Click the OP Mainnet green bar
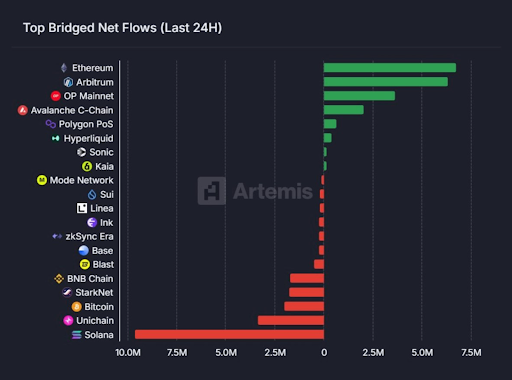 point(359,96)
